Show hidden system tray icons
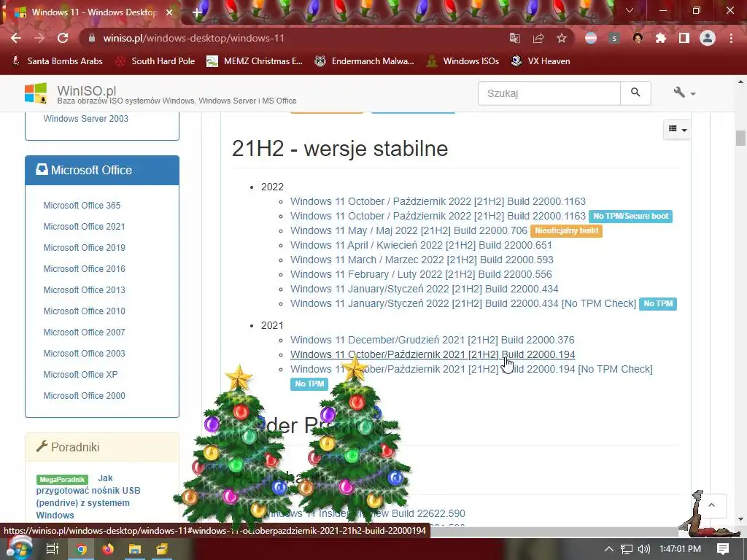Screen dimensions: 747x560 609,549
